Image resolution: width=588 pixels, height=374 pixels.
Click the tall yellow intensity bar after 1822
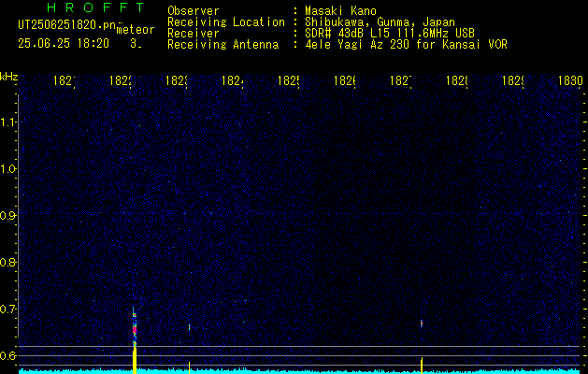pyautogui.click(x=135, y=361)
